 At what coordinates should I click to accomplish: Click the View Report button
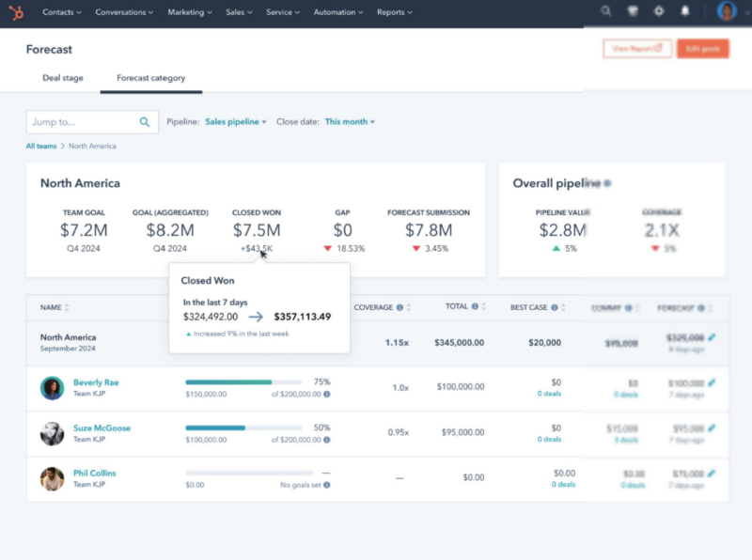coord(637,49)
